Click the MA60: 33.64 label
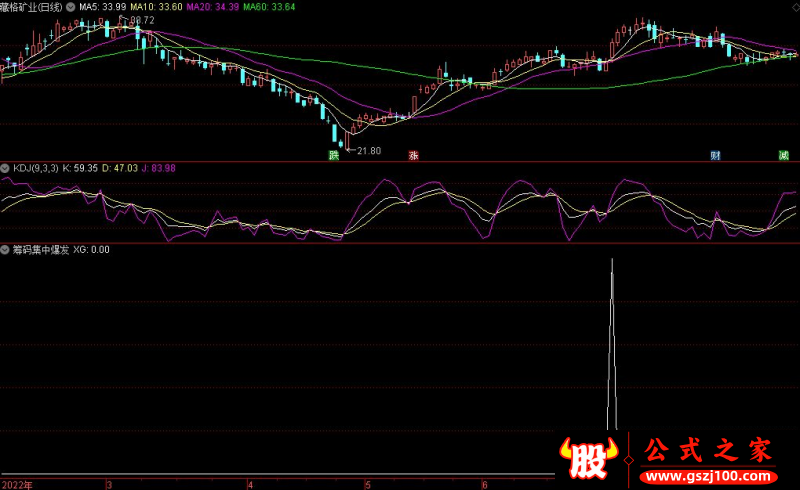 (269, 7)
